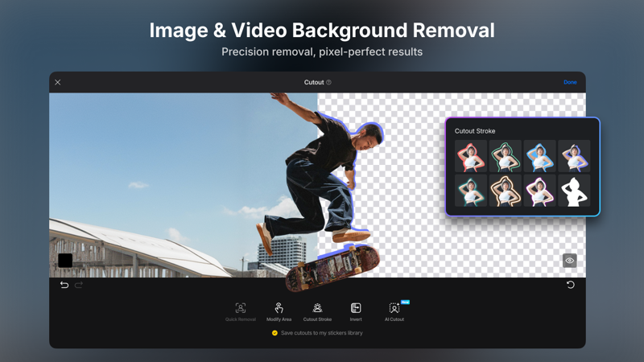Redo the last action
Screen dimensions: 644x362
coord(78,285)
